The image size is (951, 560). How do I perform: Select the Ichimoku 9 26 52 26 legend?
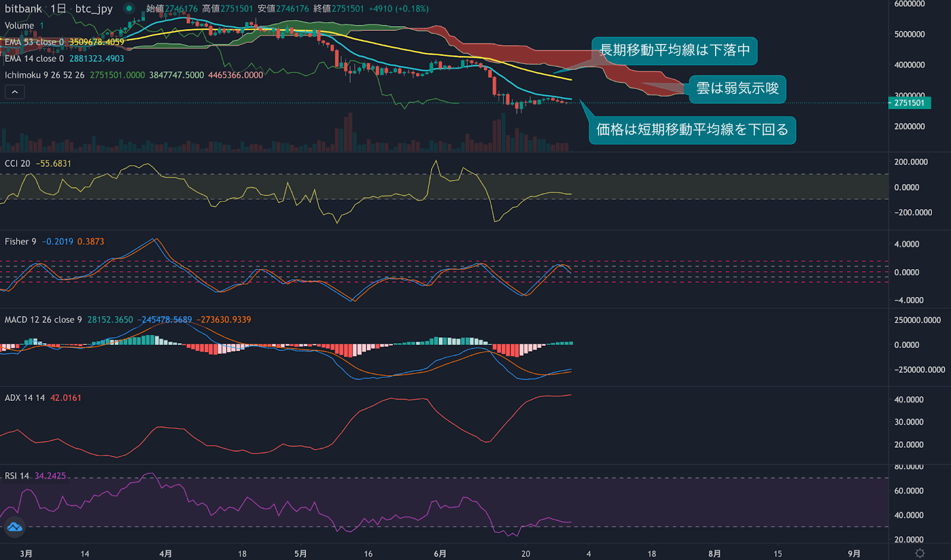pyautogui.click(x=45, y=75)
